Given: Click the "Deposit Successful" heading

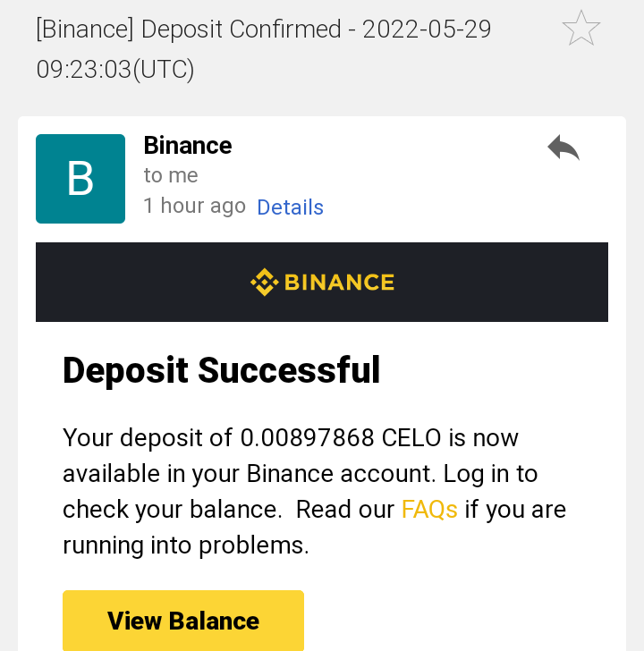Looking at the screenshot, I should pyautogui.click(x=221, y=369).
